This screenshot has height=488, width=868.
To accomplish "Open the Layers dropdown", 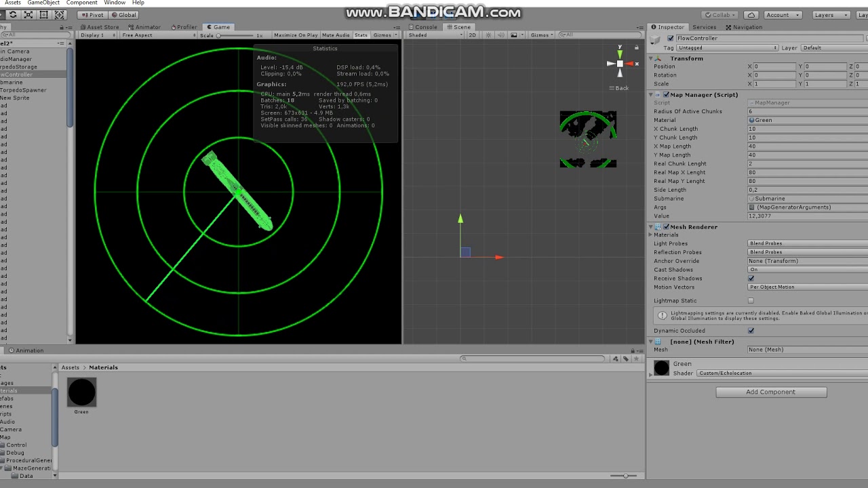I will (x=830, y=15).
